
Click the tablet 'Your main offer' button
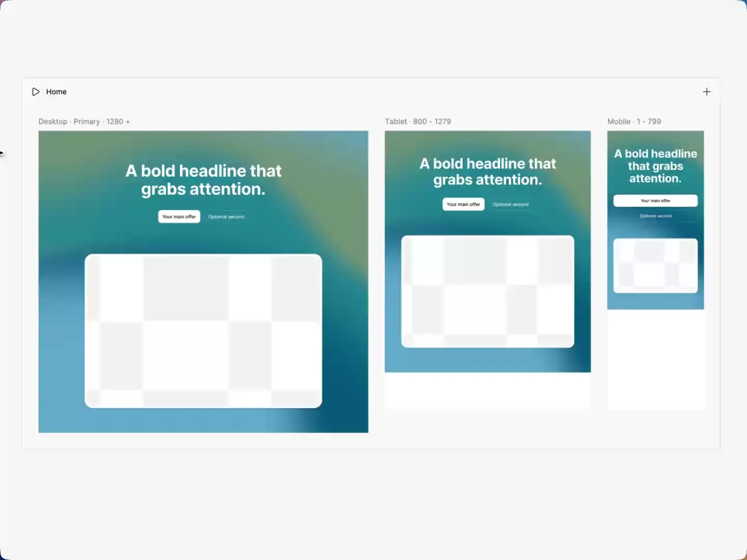(463, 204)
